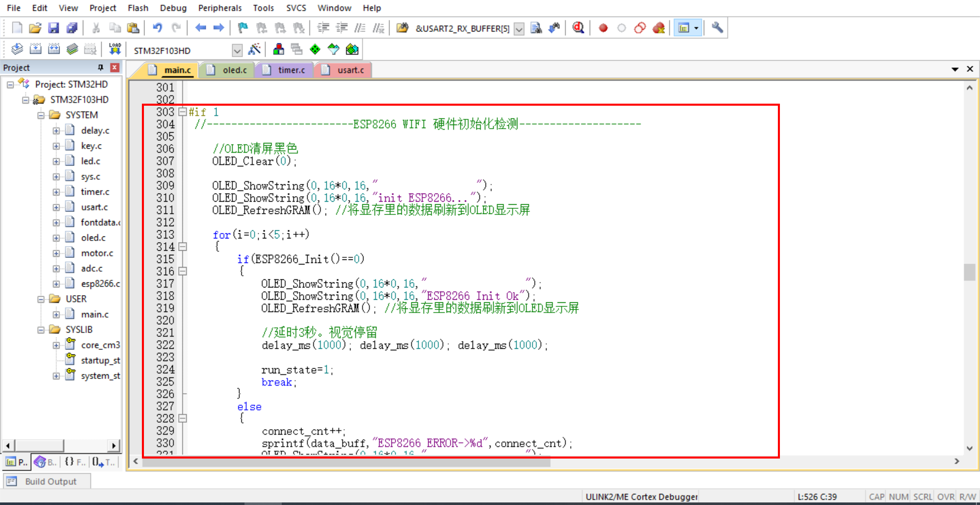The image size is (980, 505).
Task: Open the Peripherals menu
Action: [x=220, y=8]
